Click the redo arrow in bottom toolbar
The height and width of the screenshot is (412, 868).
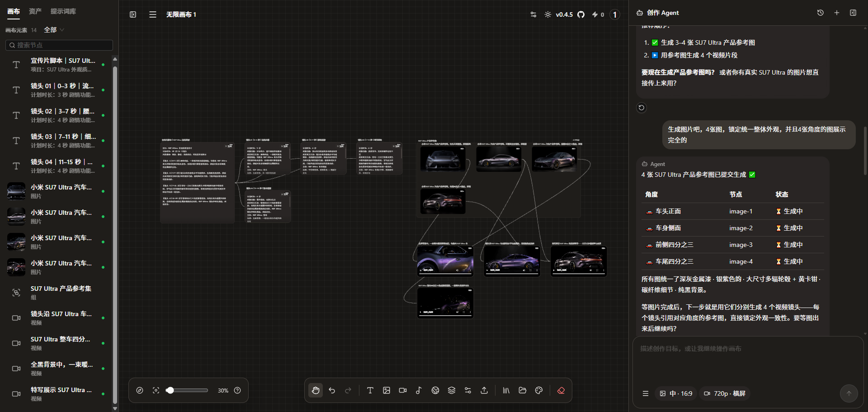click(x=348, y=390)
